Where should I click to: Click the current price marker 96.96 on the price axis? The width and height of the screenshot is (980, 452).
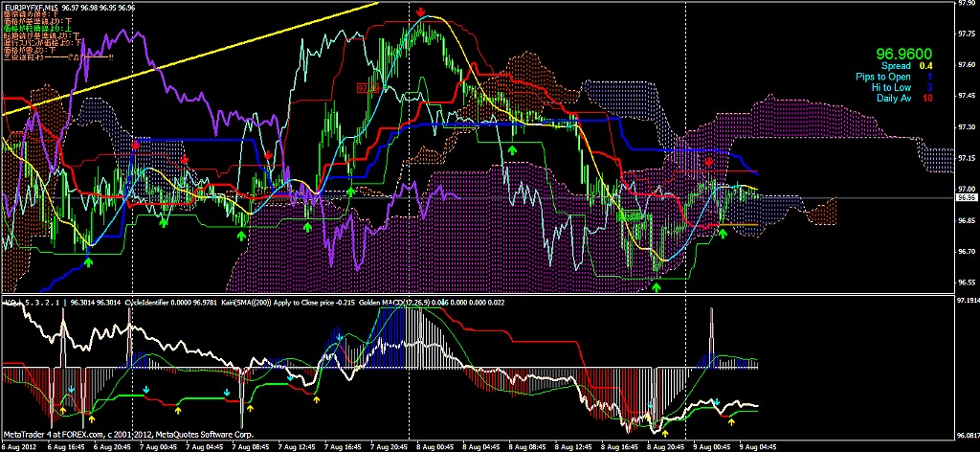click(966, 198)
